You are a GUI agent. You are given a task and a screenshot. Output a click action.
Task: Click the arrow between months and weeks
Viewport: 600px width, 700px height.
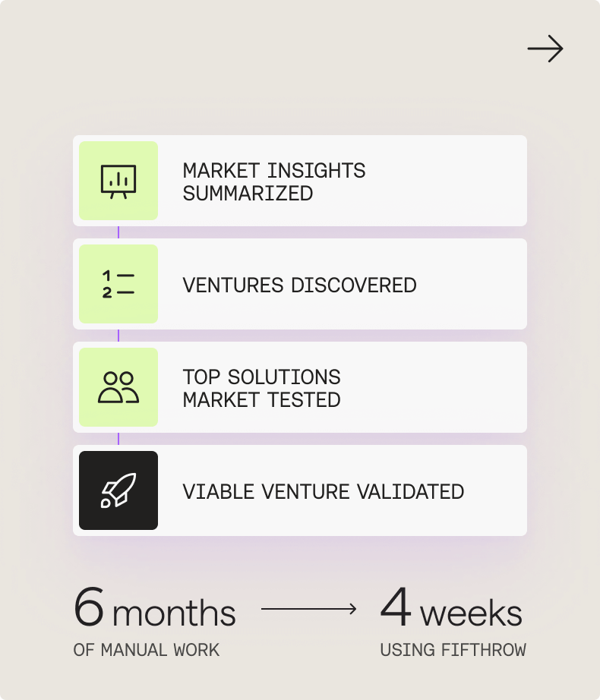point(309,609)
